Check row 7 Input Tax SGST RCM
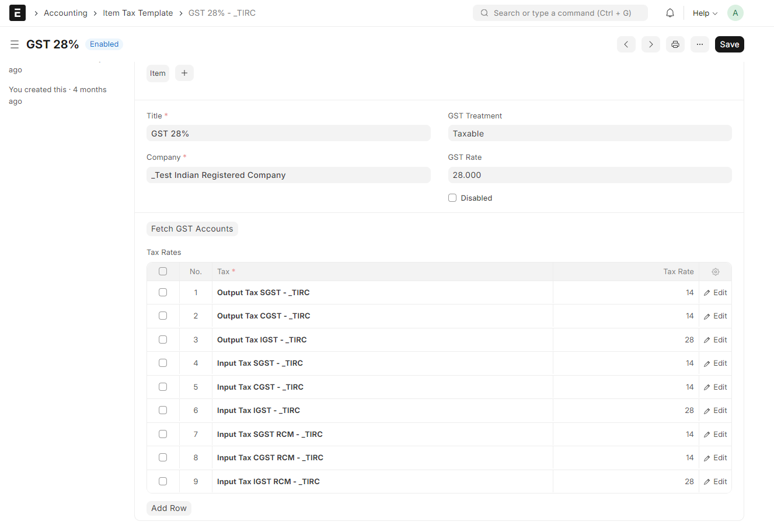774x532 pixels. [x=163, y=434]
